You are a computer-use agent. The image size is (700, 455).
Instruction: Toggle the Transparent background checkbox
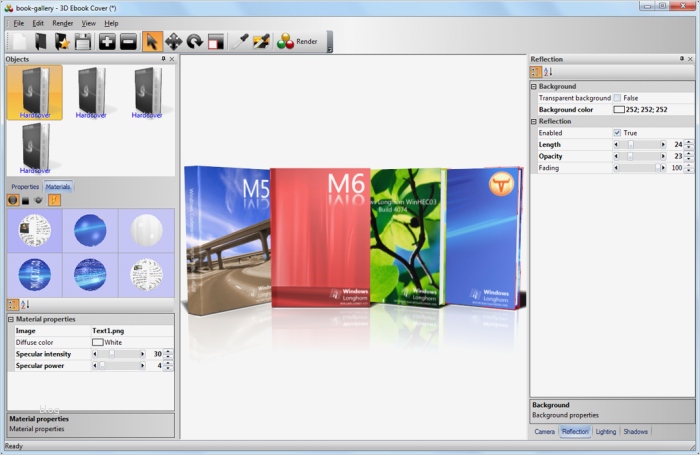point(617,98)
